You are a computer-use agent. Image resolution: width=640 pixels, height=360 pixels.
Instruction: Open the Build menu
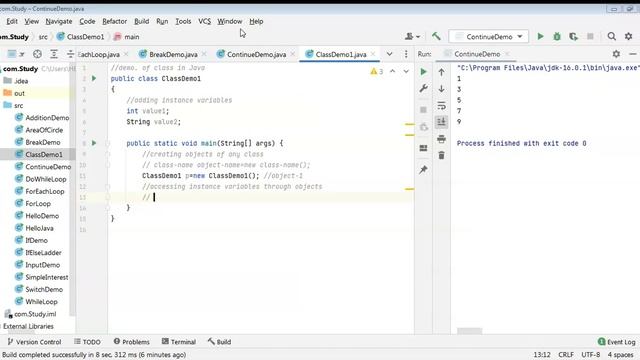pos(142,21)
